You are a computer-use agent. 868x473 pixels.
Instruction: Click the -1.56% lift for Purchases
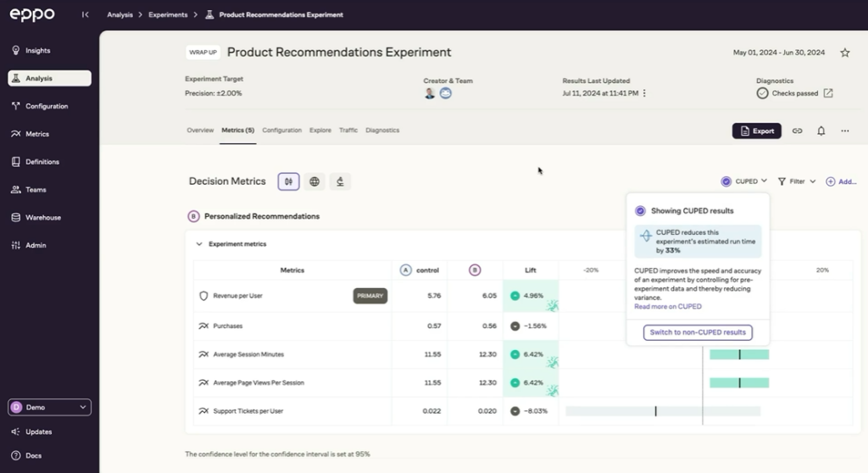(529, 326)
